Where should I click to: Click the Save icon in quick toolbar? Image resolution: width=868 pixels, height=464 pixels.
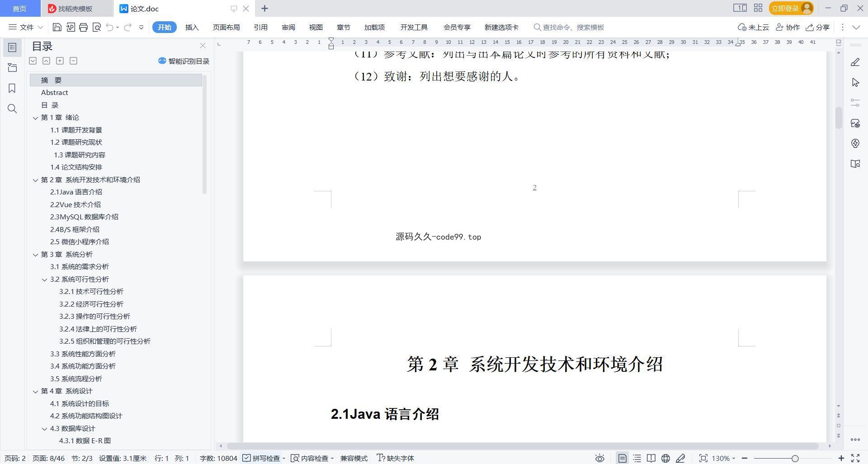(57, 27)
